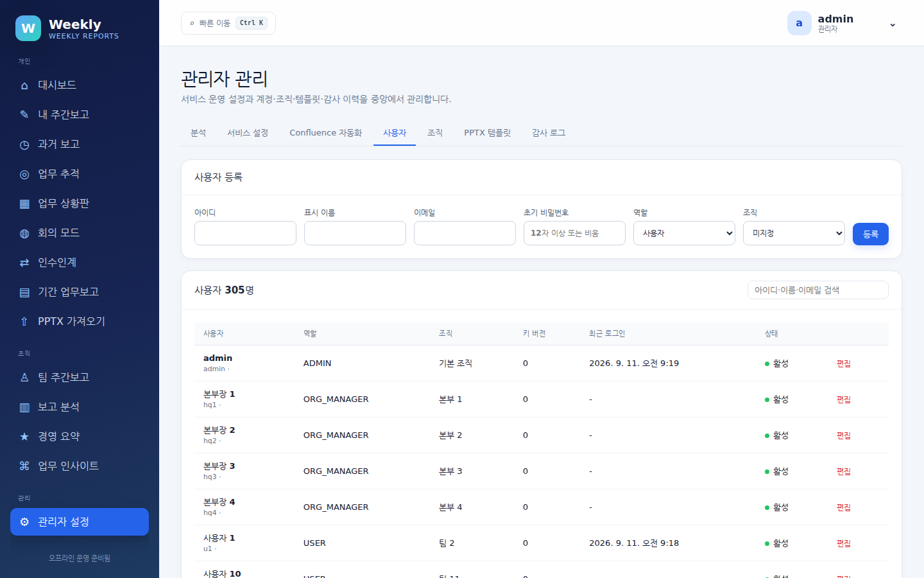Click the quick jump search magnifier icon

[x=192, y=23]
